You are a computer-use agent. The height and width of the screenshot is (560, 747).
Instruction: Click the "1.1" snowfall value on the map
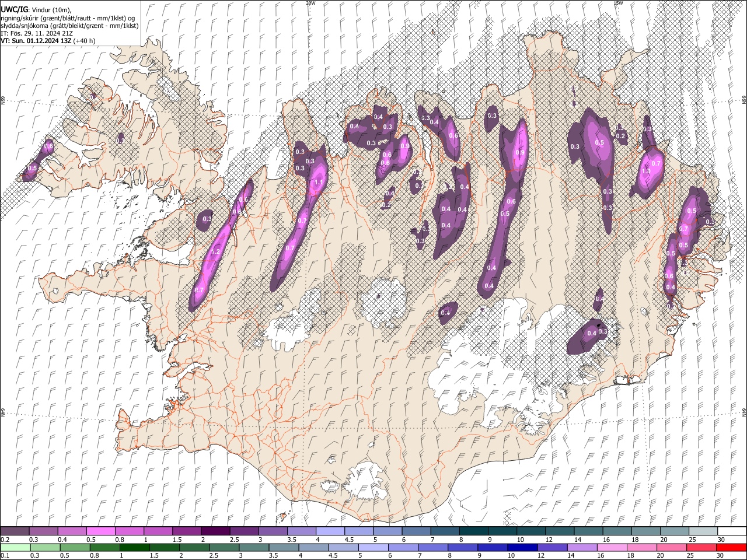pyautogui.click(x=319, y=183)
